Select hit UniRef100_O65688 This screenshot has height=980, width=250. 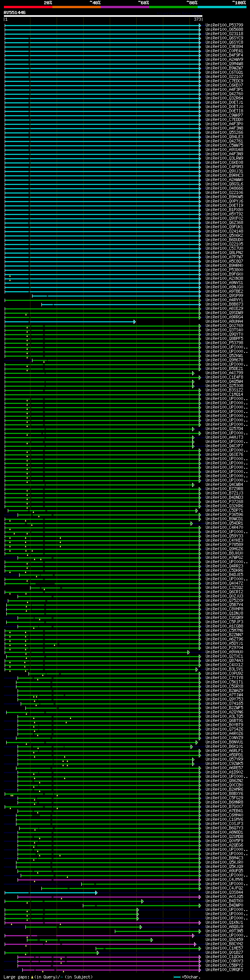[224, 29]
